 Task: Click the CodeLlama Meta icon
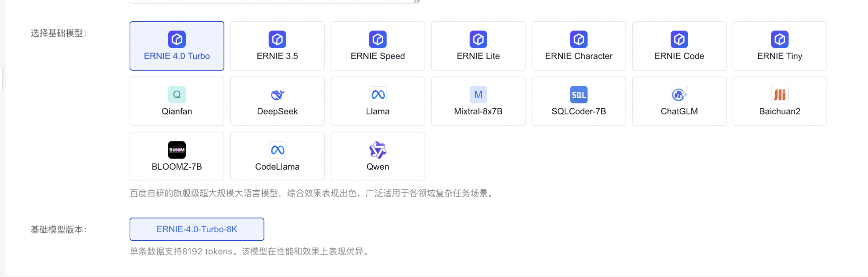click(277, 150)
